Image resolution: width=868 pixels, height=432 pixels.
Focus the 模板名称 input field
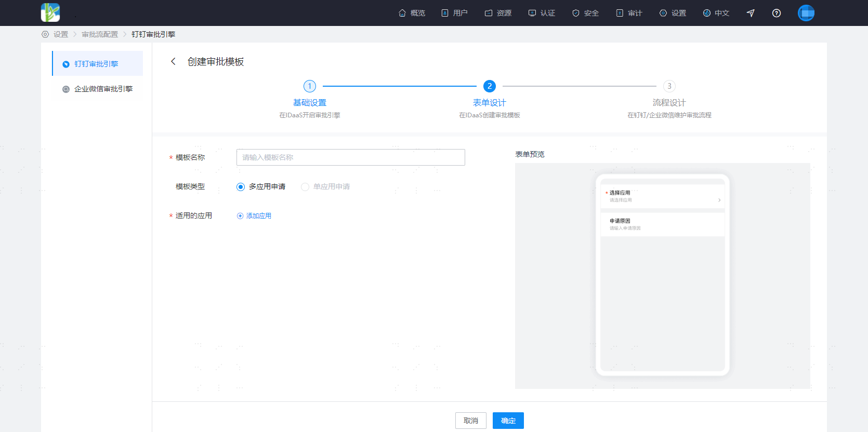351,157
